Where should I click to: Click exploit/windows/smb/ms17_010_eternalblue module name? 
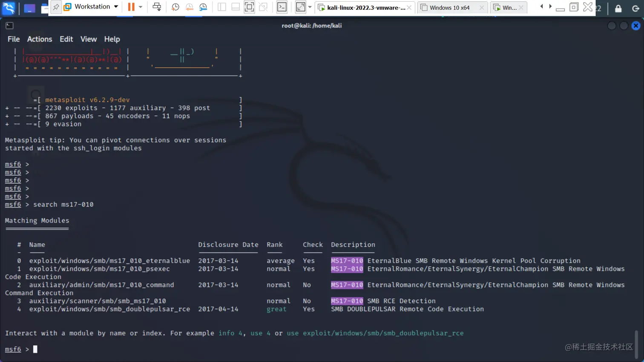coord(109,261)
